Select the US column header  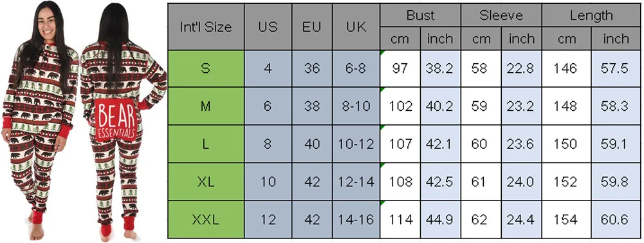[268, 27]
